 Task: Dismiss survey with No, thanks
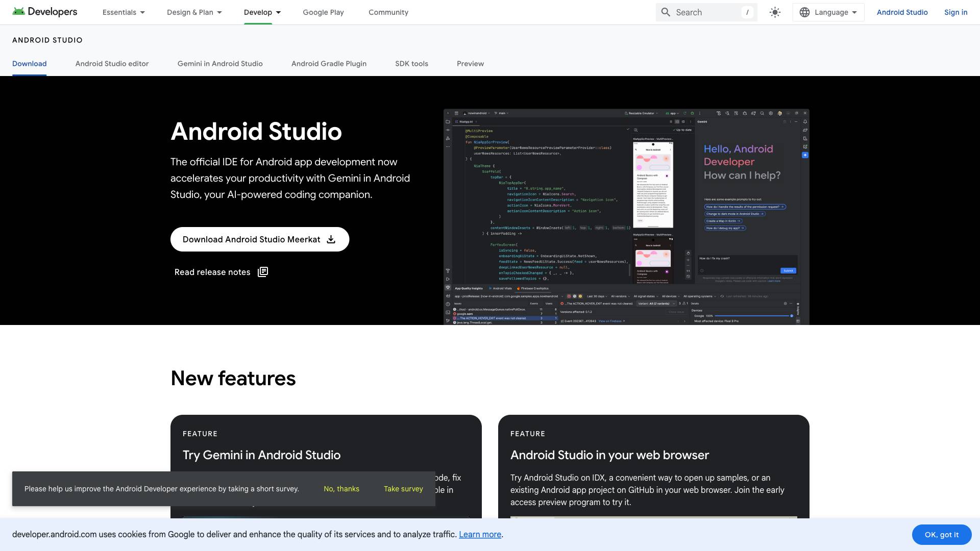[x=341, y=489]
